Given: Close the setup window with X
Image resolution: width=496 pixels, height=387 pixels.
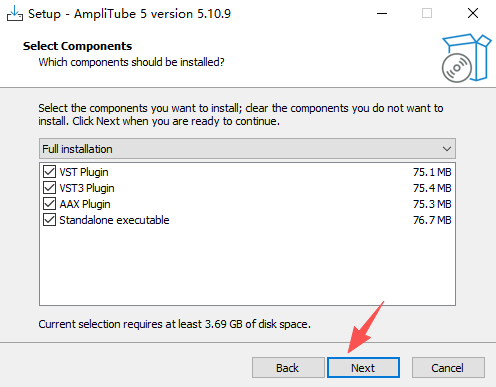Looking at the screenshot, I should pyautogui.click(x=473, y=14).
